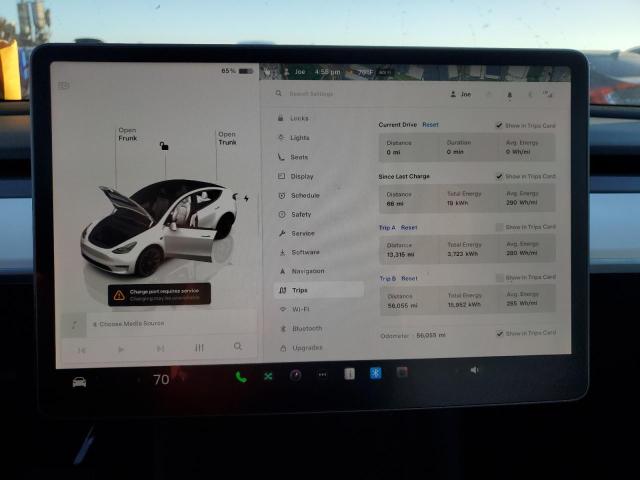640x480 pixels.
Task: Toggle Show in Trips Card for Current Drive
Action: [499, 125]
